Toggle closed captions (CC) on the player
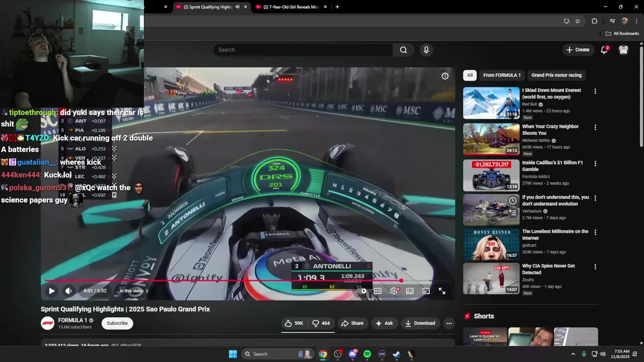The height and width of the screenshot is (362, 644). click(377, 291)
